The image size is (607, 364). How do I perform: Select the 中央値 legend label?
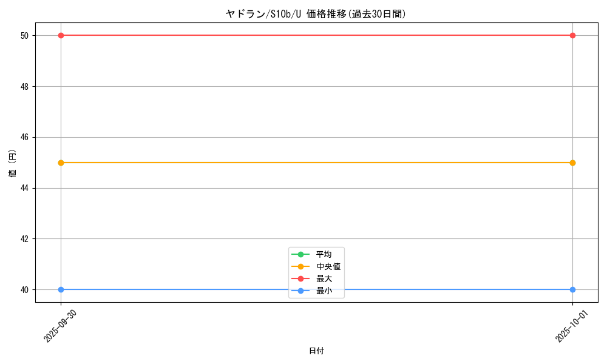328,266
